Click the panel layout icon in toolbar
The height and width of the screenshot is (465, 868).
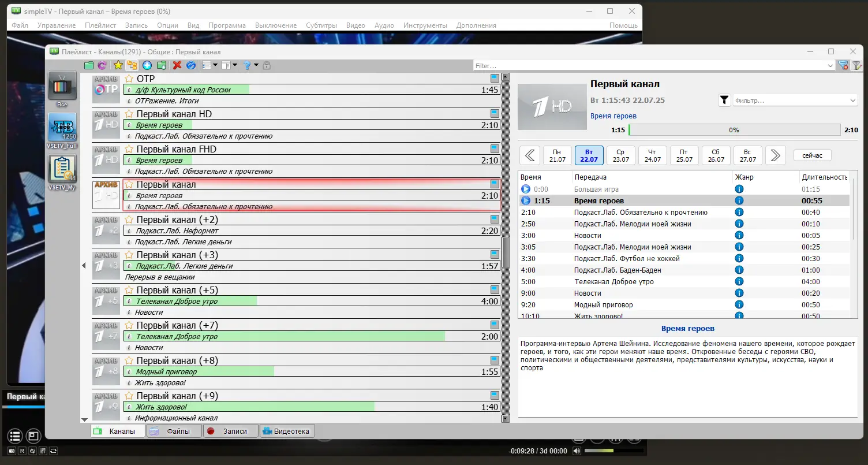tap(227, 65)
